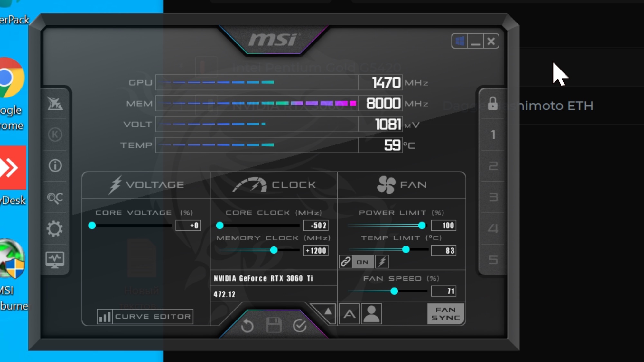The height and width of the screenshot is (362, 644).
Task: Open Google Chrome desktop icon
Action: [x=11, y=78]
